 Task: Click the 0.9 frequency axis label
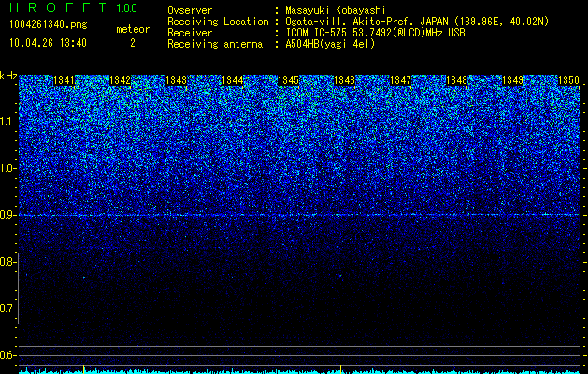pos(7,215)
